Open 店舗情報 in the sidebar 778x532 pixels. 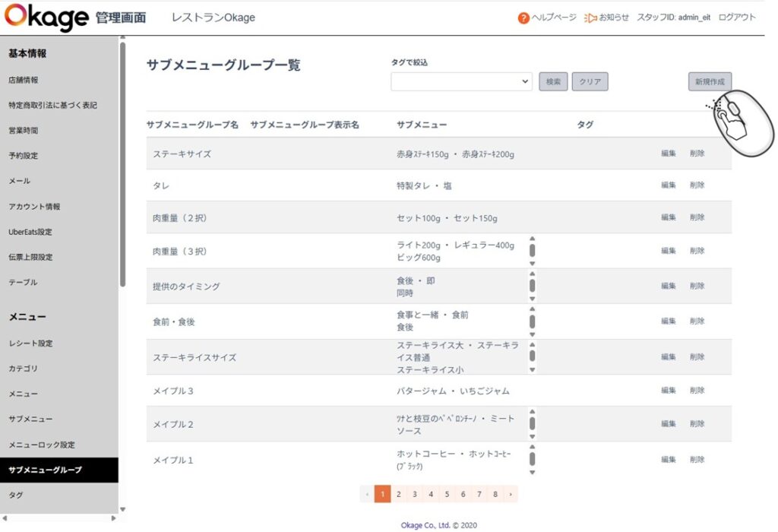pos(24,80)
